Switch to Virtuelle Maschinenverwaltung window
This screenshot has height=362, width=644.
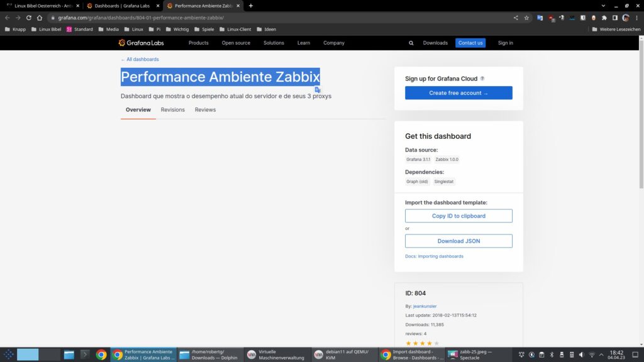click(277, 354)
